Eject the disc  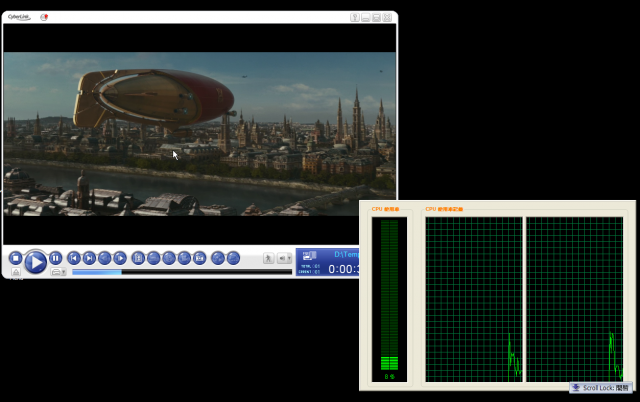16,272
